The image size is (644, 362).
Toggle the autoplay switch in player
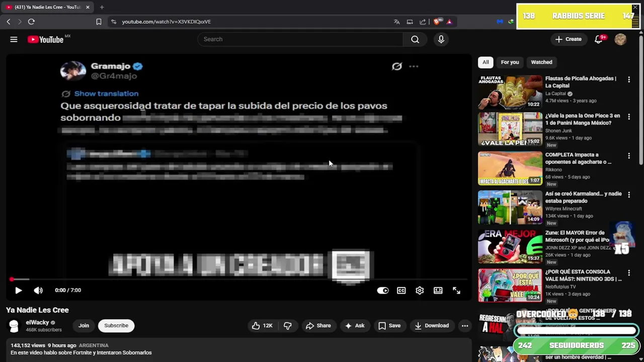(383, 290)
